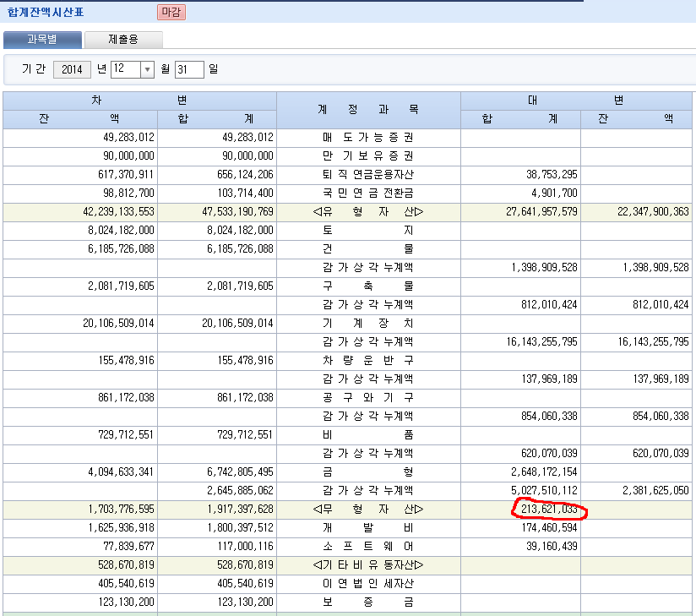Open the 제출용 tab
Viewport: 696px width, 616px height.
[x=123, y=40]
